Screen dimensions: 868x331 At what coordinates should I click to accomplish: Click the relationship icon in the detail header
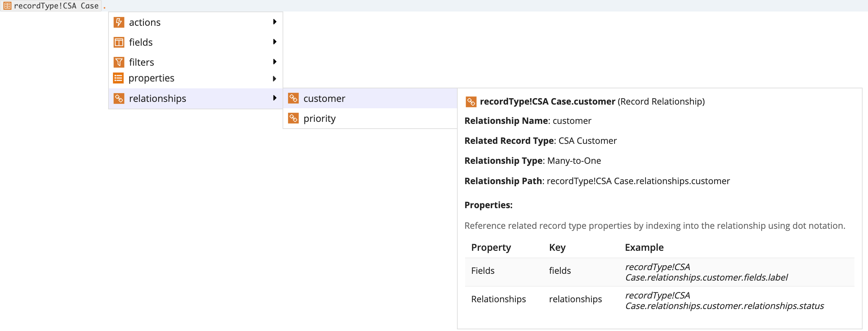tap(471, 102)
